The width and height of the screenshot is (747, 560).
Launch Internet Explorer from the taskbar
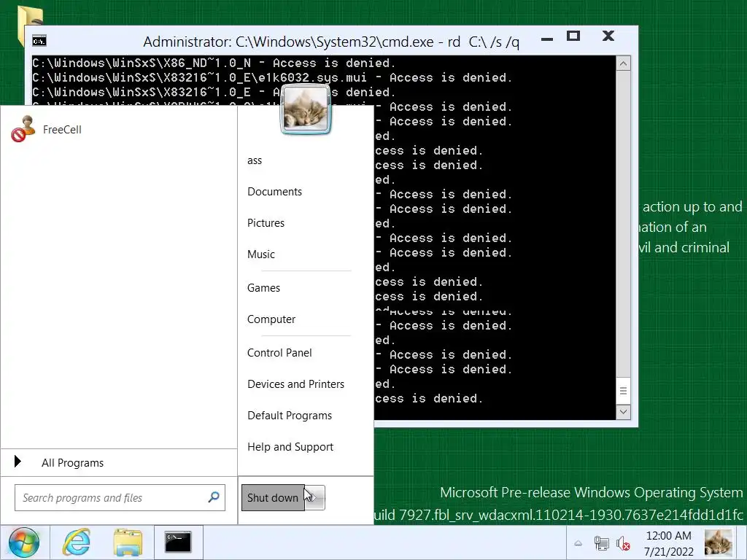pos(76,542)
